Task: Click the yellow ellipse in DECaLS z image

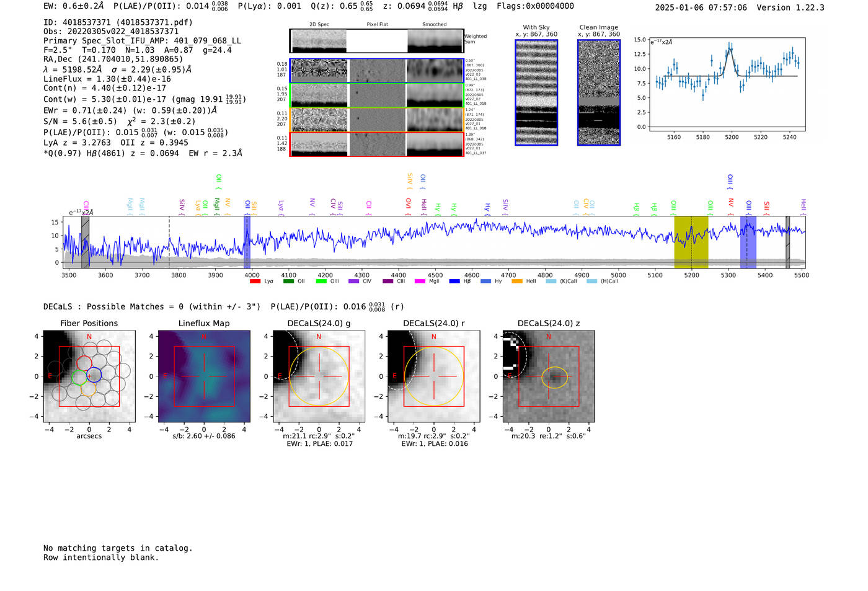Action: pos(555,378)
